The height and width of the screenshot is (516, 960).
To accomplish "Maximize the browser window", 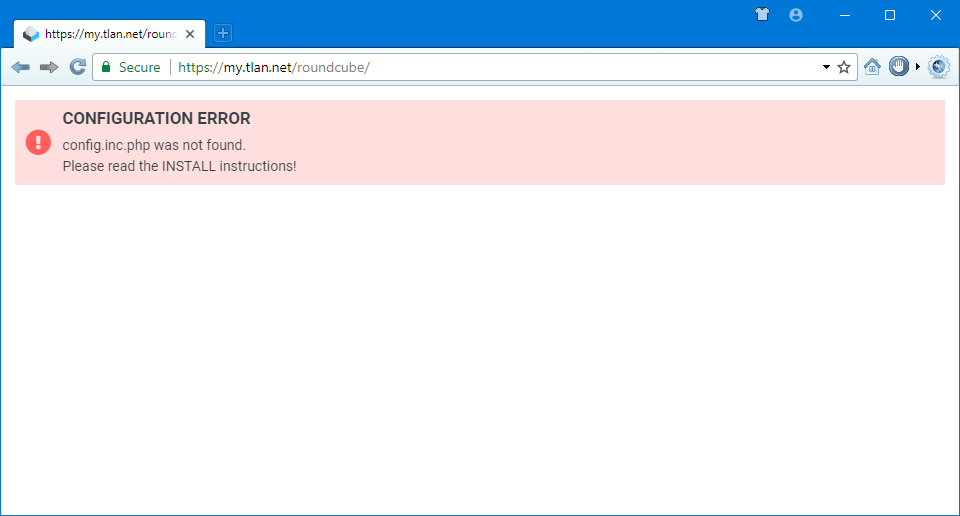I will 890,15.
